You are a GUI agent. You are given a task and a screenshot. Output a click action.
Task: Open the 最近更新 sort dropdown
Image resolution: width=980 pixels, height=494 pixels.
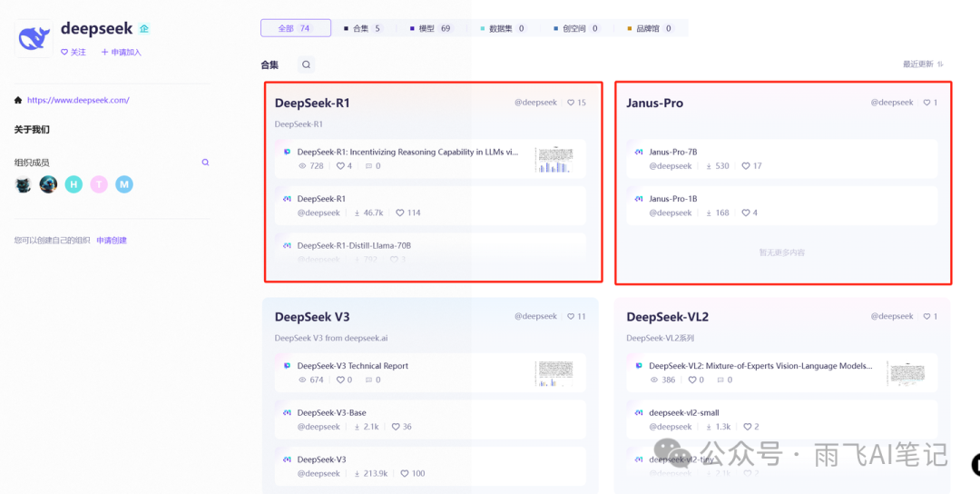click(x=923, y=64)
